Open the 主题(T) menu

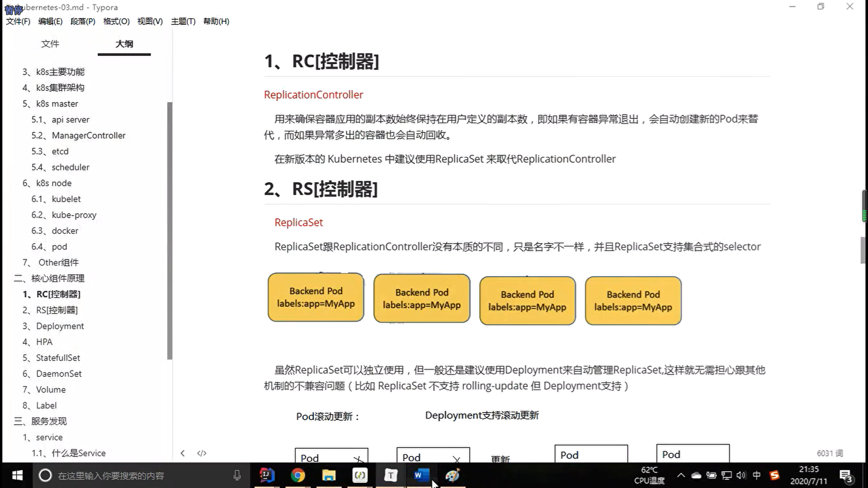tap(183, 21)
